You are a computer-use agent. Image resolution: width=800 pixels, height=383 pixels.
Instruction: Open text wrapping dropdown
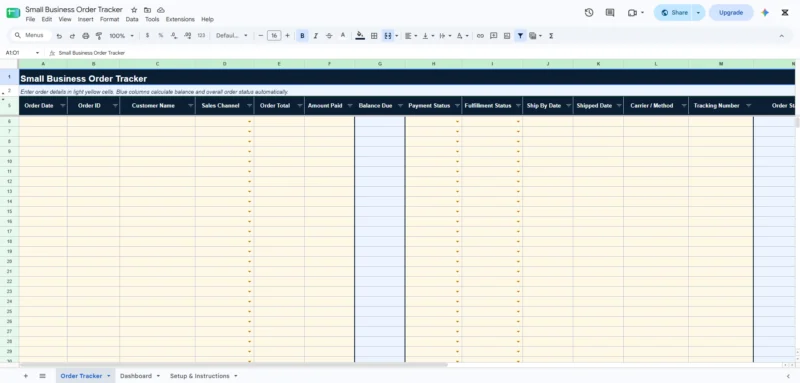pyautogui.click(x=445, y=36)
